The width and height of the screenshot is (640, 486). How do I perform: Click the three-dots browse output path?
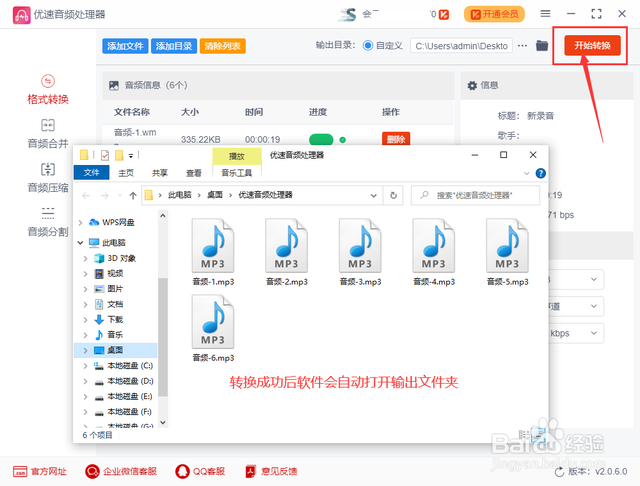[x=522, y=46]
